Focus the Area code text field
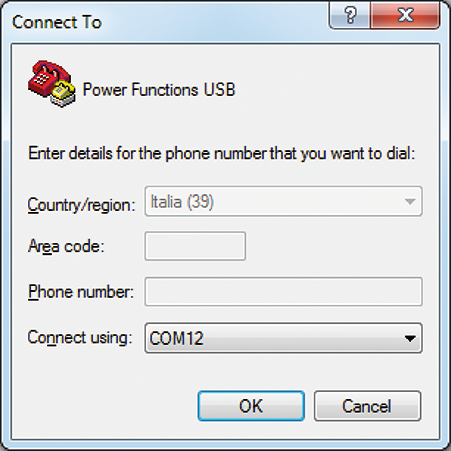 tap(195, 246)
